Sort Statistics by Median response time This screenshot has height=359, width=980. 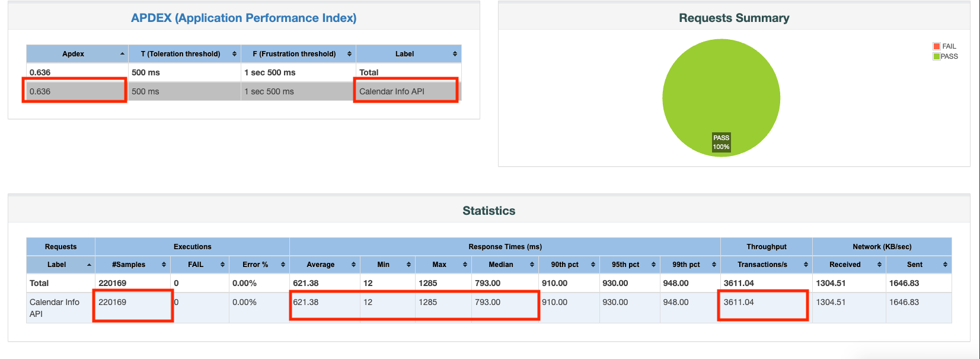pyautogui.click(x=505, y=265)
